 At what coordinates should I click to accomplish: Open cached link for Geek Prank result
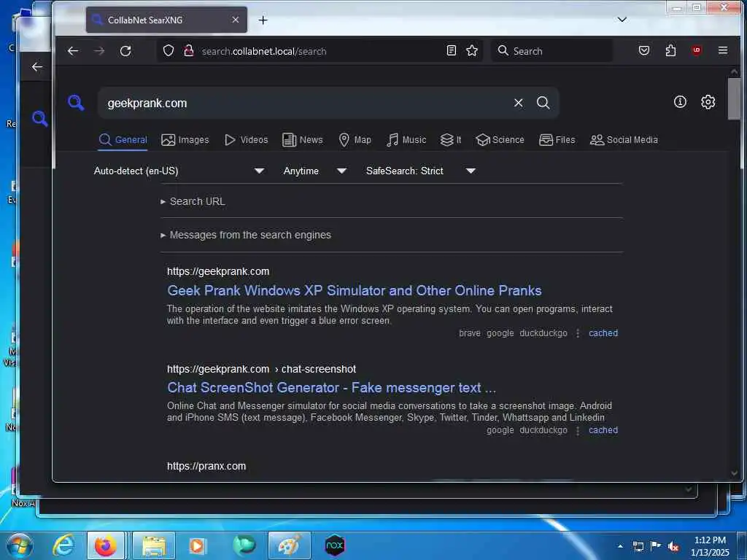(x=603, y=333)
